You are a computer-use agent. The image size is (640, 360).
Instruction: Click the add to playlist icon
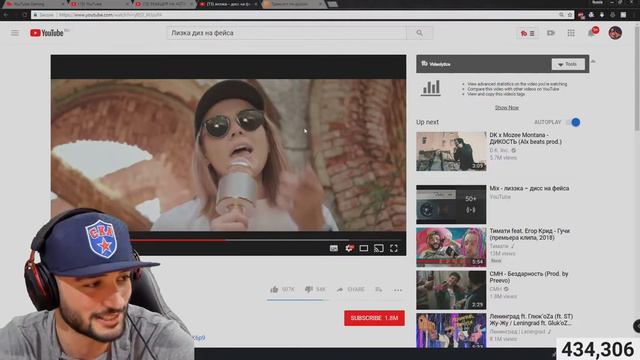[x=379, y=289]
